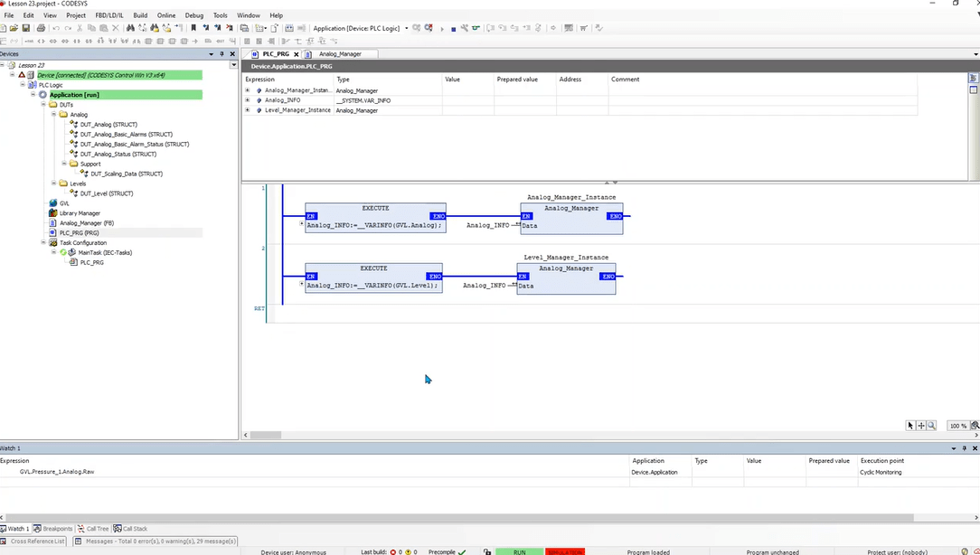The width and height of the screenshot is (980, 555).
Task: Click the 100 % zoom level box
Action: 957,426
